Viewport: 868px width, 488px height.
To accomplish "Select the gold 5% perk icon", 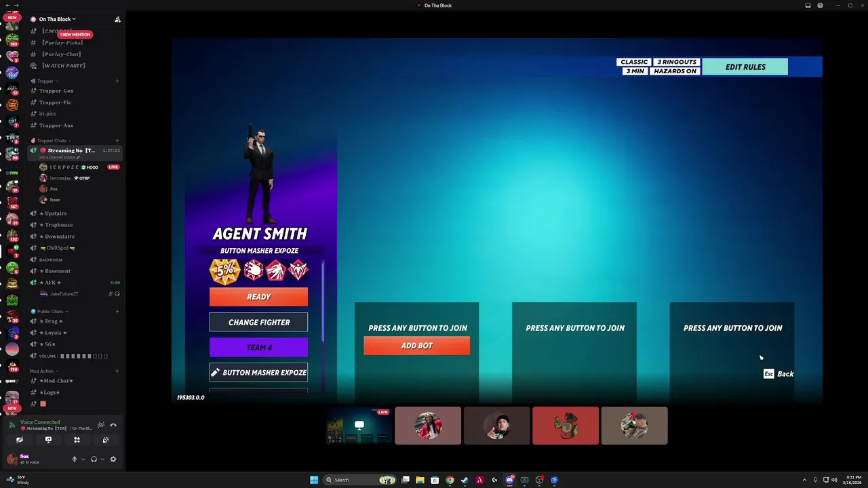I will [x=224, y=270].
